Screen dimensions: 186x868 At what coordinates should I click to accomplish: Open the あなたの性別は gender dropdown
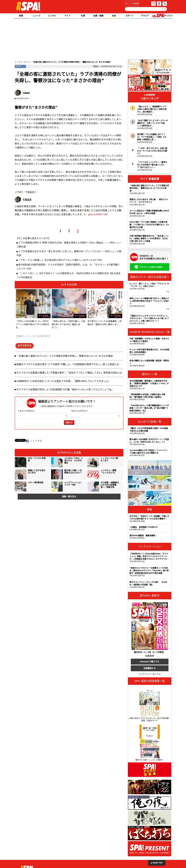pyautogui.click(x=43, y=416)
